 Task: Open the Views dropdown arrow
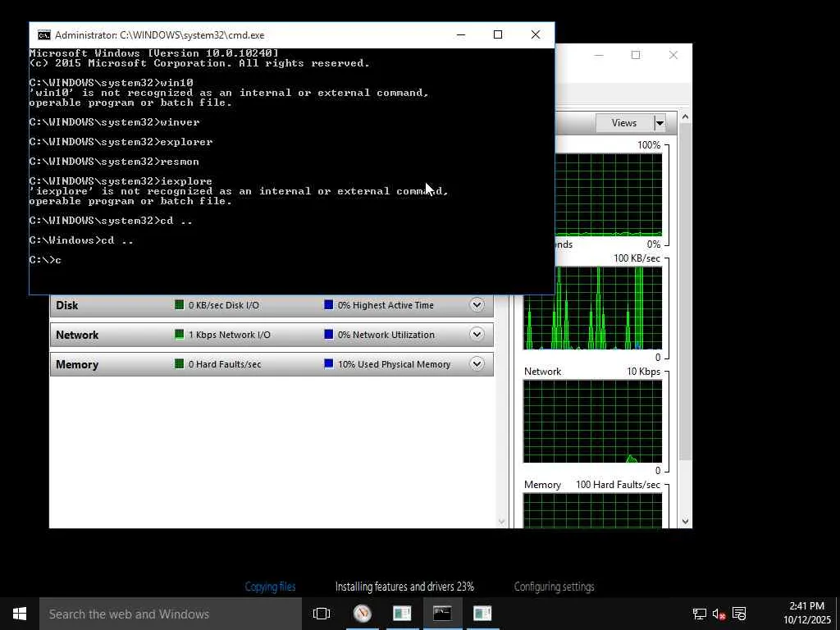click(x=660, y=123)
